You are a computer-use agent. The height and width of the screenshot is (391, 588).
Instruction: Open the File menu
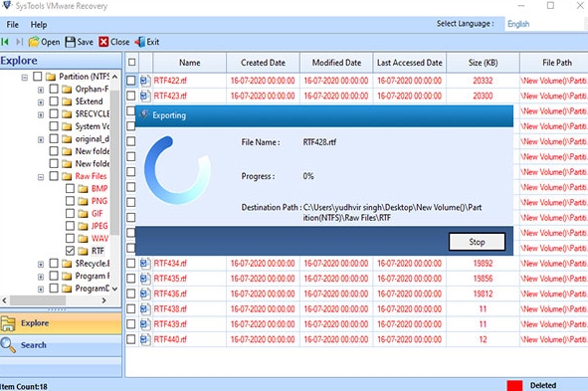pyautogui.click(x=12, y=25)
